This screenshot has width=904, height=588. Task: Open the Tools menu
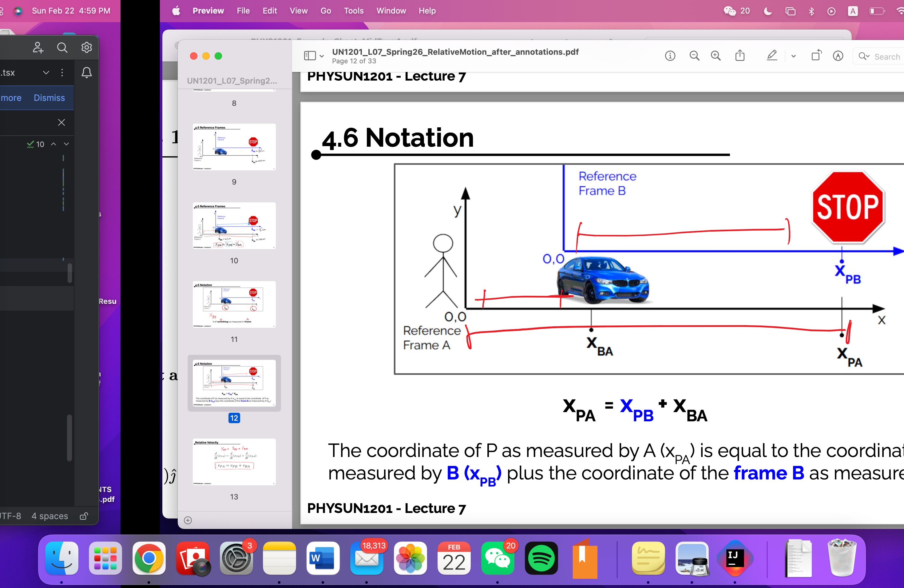[x=353, y=11]
